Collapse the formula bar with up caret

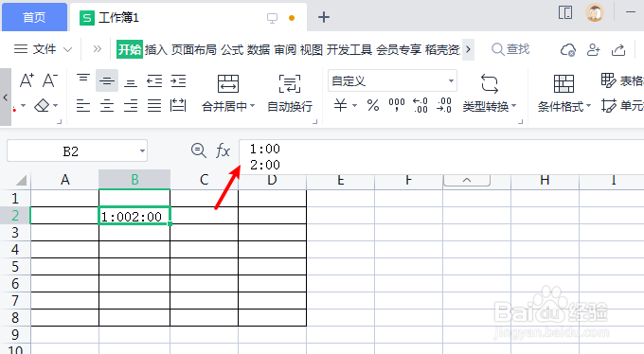pos(467,180)
